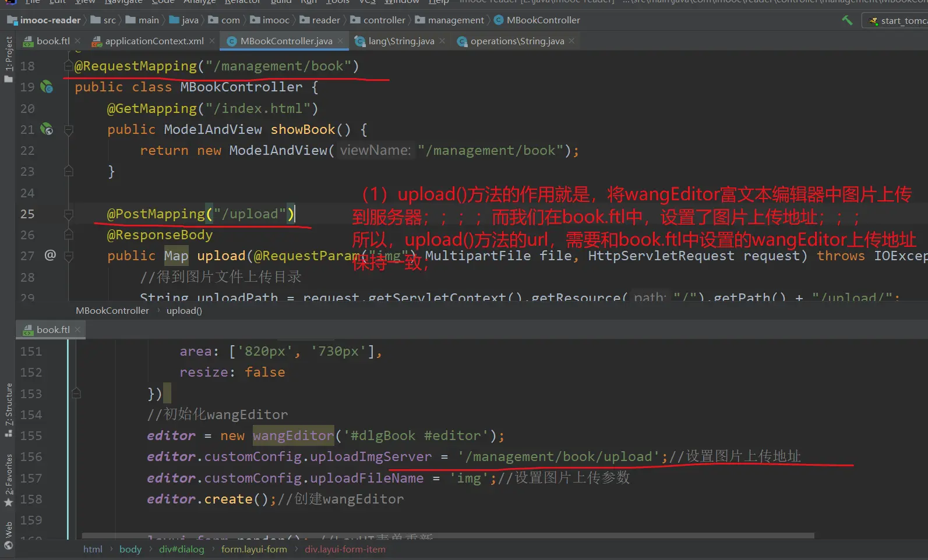The image size is (928, 560).
Task: Click the @ gutter icon on line 27
Action: pyautogui.click(x=50, y=255)
